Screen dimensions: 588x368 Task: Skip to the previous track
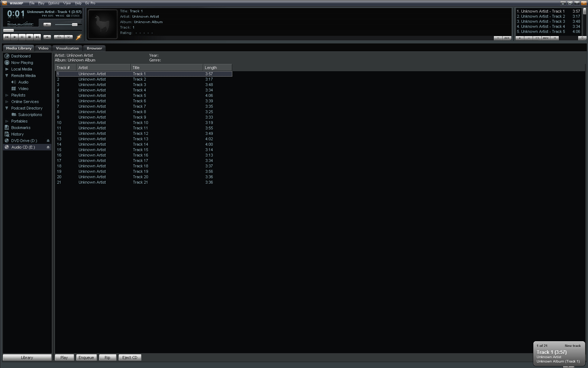(7, 37)
